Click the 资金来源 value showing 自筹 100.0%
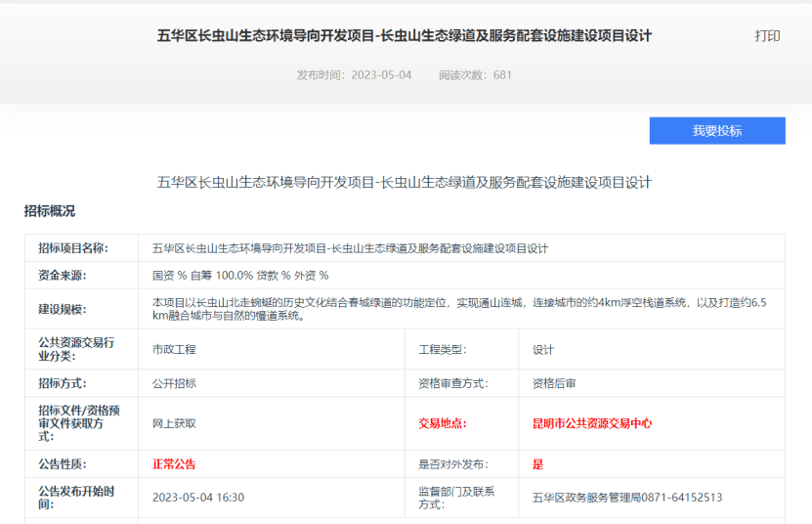Screen dimensions: 812x524 pos(240,276)
